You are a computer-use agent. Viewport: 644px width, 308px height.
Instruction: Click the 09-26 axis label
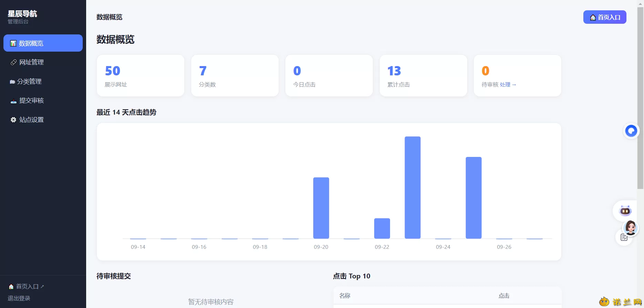(x=504, y=247)
